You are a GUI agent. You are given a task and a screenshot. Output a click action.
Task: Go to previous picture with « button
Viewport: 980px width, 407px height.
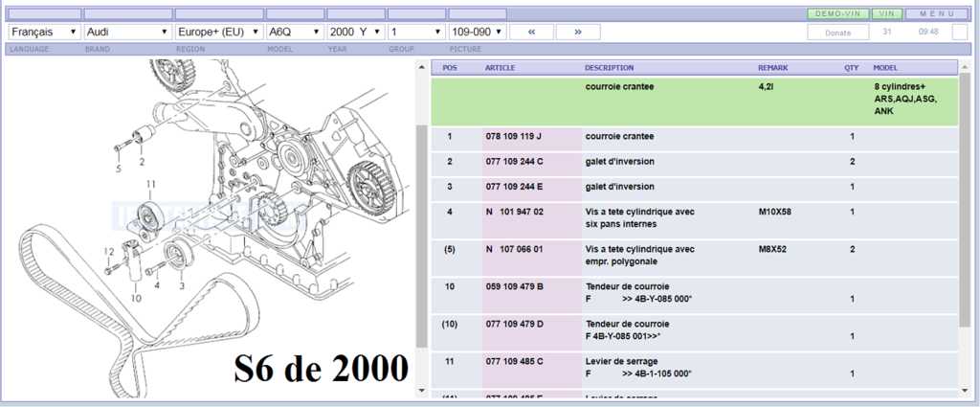tap(531, 32)
